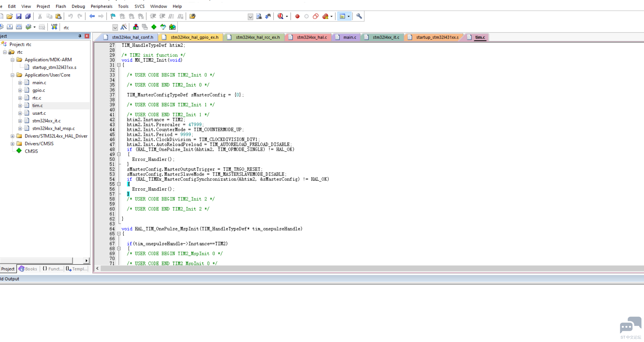Open Find in Files dialog
This screenshot has width=644, height=342.
click(192, 16)
